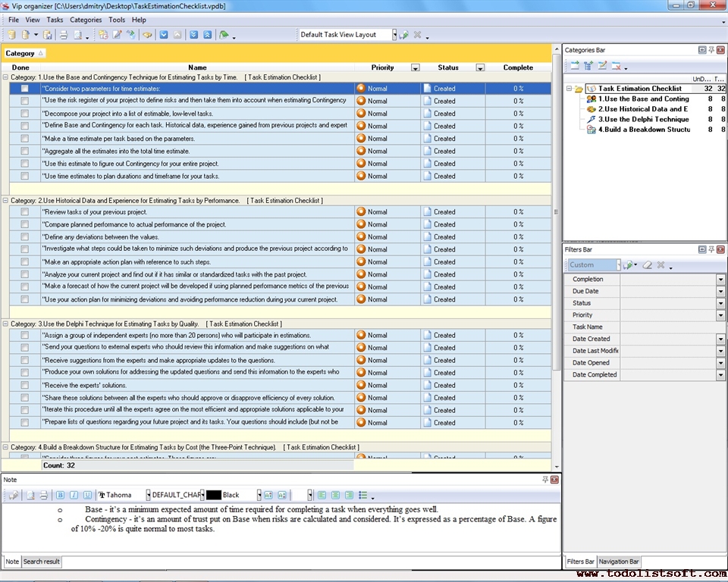This screenshot has height=582, width=728.
Task: Expand the Completion filter dropdown
Action: (720, 280)
